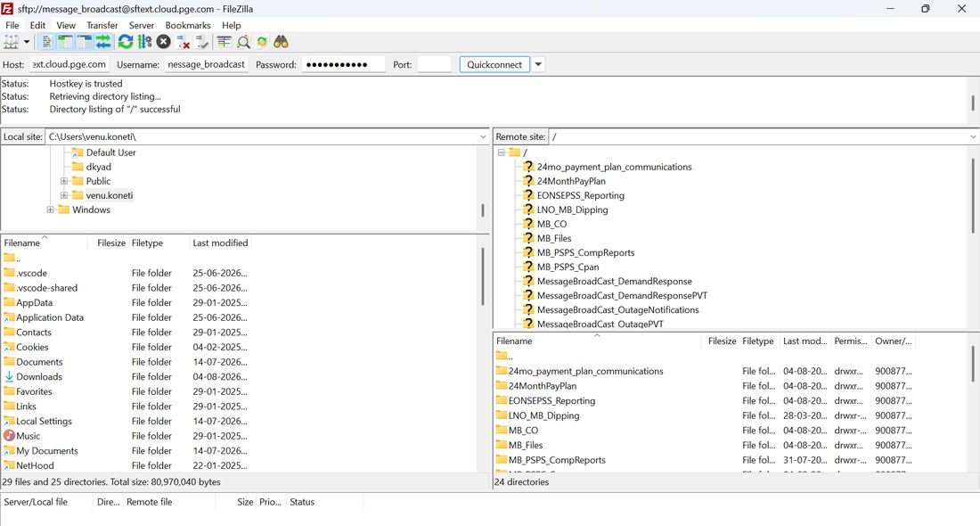Viewport: 980px width, 526px height.
Task: Open the Help menu
Action: (x=232, y=25)
